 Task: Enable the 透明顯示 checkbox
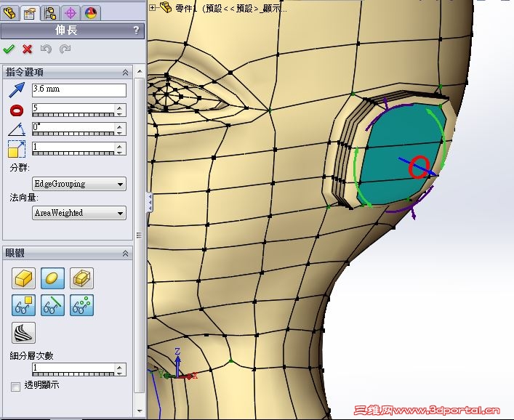coord(15,387)
